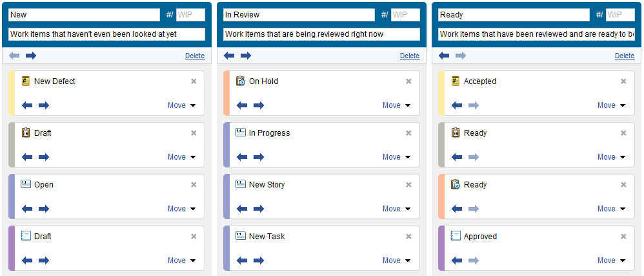Expand the Move menu on In Progress card

[x=396, y=157]
